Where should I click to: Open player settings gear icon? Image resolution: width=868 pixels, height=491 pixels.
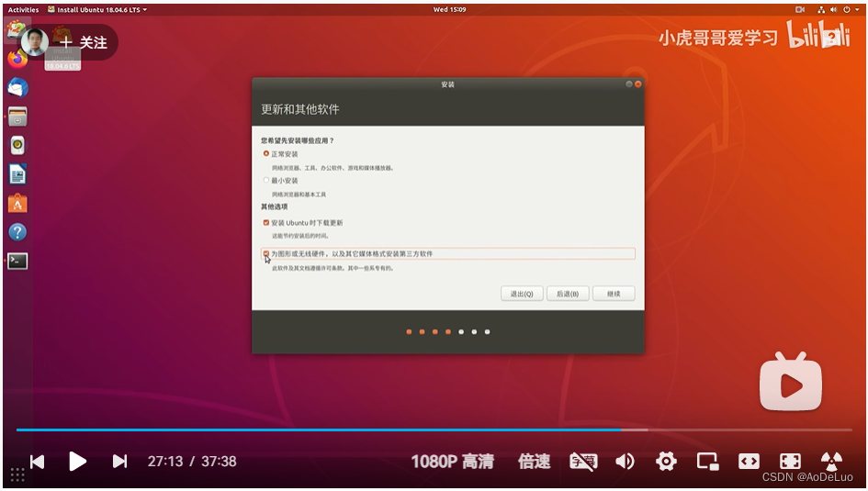tap(667, 461)
